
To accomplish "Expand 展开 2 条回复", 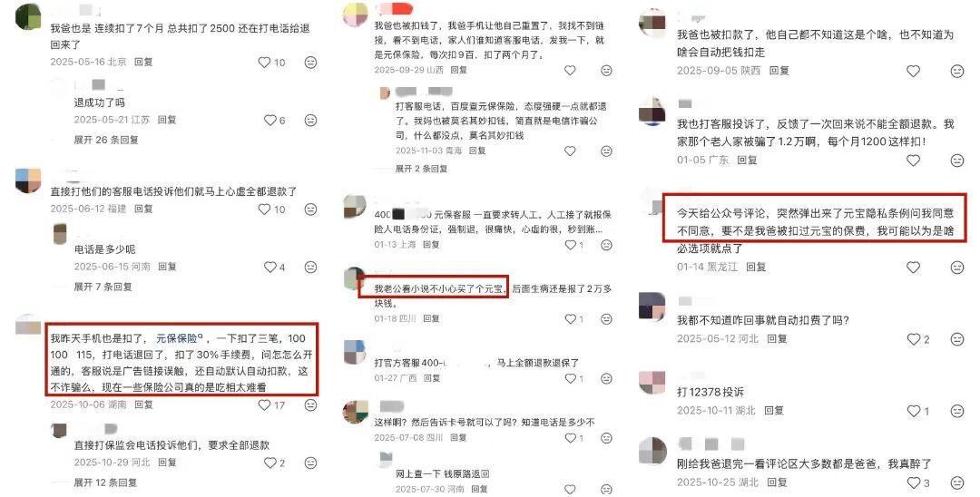I will point(421,169).
